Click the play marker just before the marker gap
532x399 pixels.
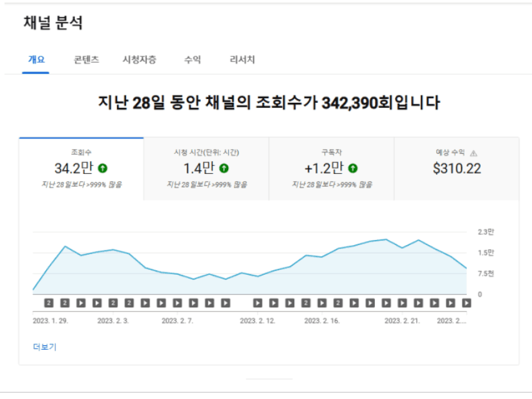226,303
